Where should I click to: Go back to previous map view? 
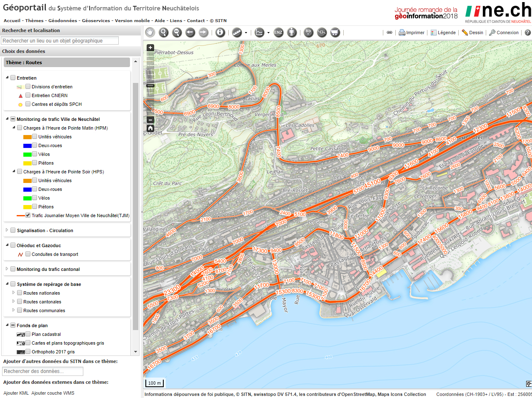pyautogui.click(x=190, y=33)
